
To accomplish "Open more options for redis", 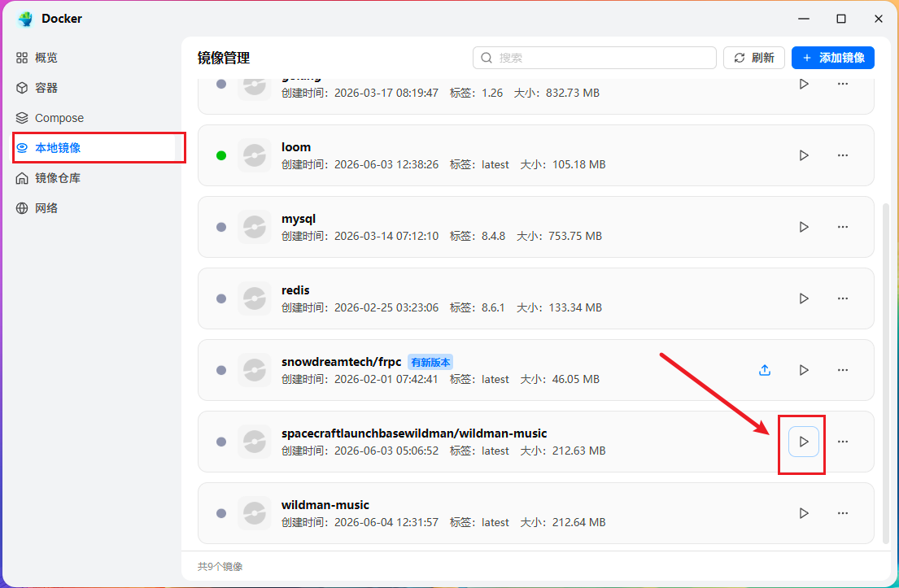I will click(842, 298).
